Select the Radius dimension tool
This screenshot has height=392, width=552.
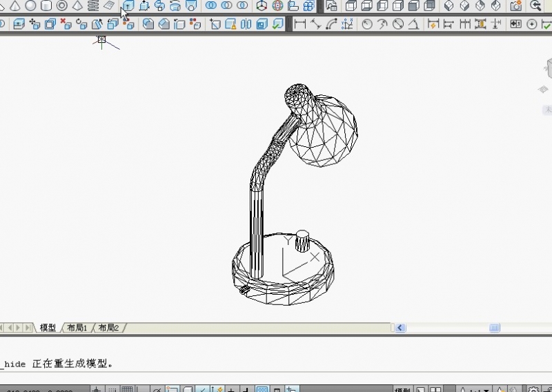[367, 24]
